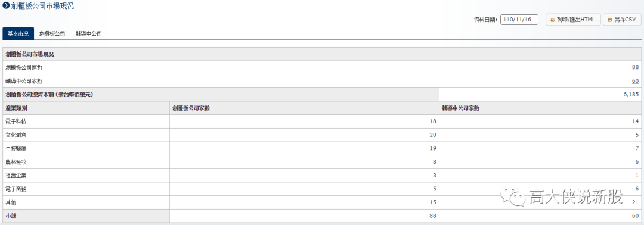Switch to the 創櫃板公司 tab

click(52, 34)
